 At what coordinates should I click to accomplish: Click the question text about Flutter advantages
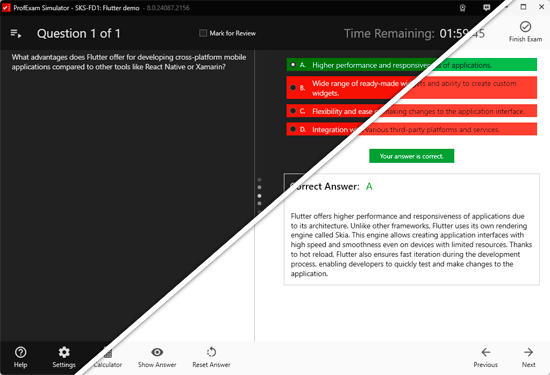pyautogui.click(x=129, y=62)
